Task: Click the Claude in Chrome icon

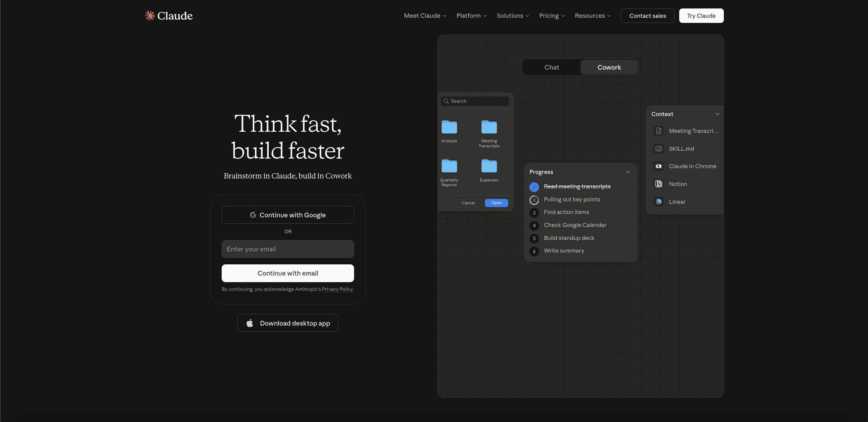Action: (658, 166)
